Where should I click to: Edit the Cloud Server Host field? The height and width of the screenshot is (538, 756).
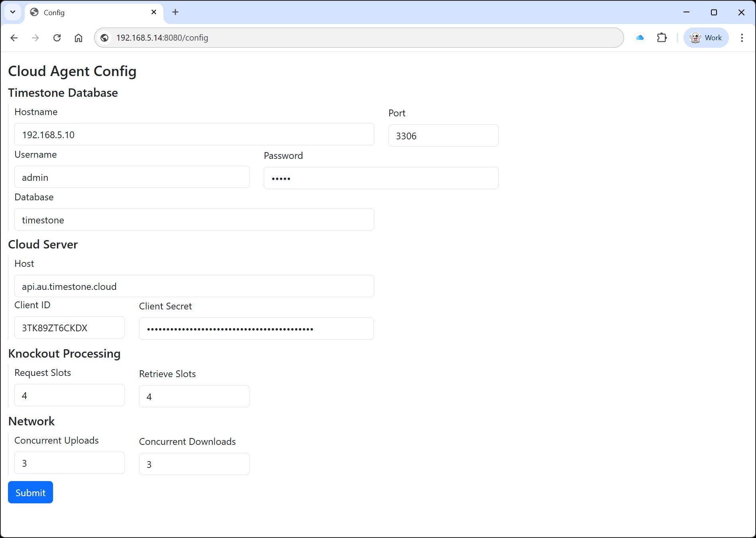[194, 286]
